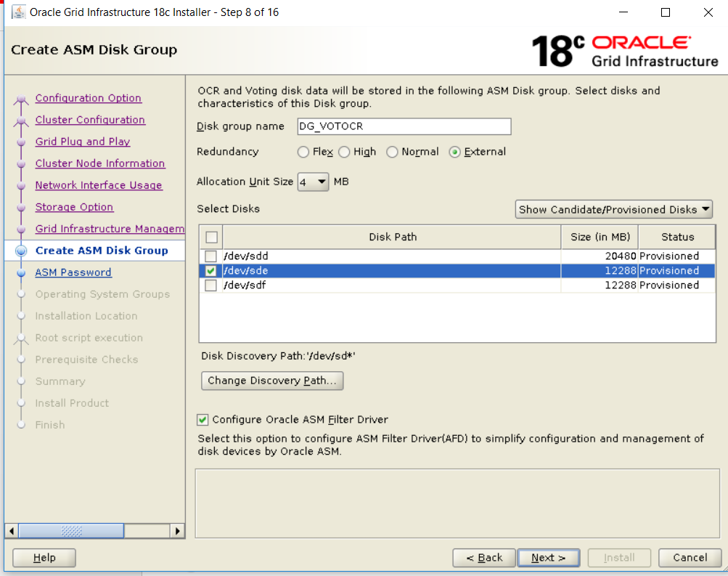The width and height of the screenshot is (728, 576).
Task: Proceed with the Next button
Action: tap(549, 557)
